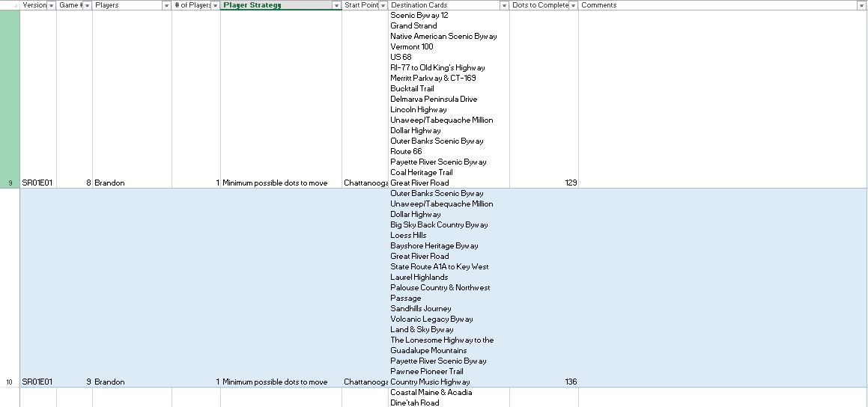Open the Game # filter dropdown arrow
Image resolution: width=868 pixels, height=407 pixels.
[87, 5]
